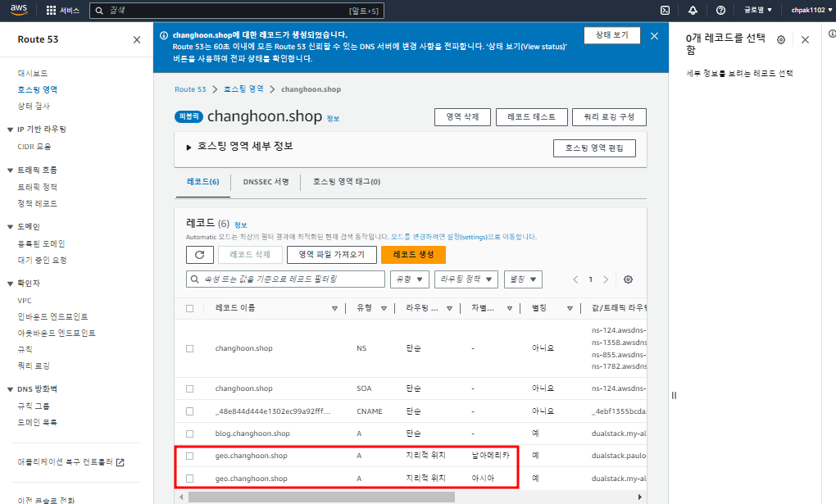Check the CNAME record checkbox
The width and height of the screenshot is (836, 504).
coord(190,411)
